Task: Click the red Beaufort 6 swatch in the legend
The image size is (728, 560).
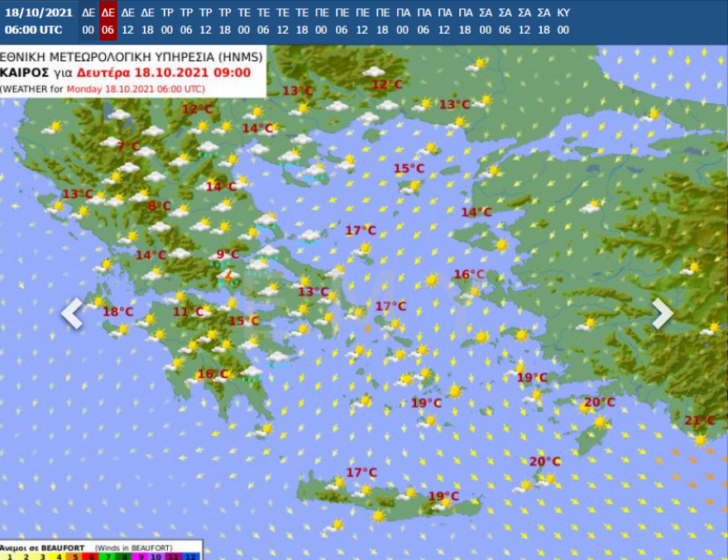Action: [x=90, y=555]
